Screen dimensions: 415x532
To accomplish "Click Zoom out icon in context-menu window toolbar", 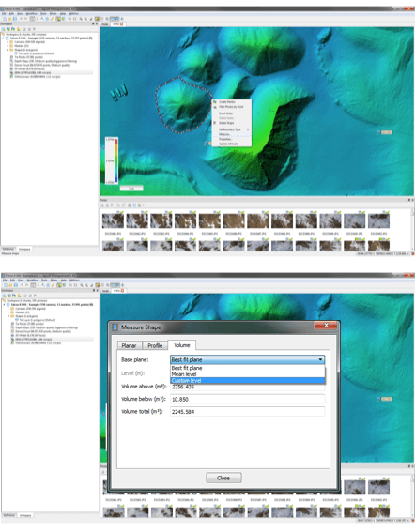I will (x=85, y=19).
